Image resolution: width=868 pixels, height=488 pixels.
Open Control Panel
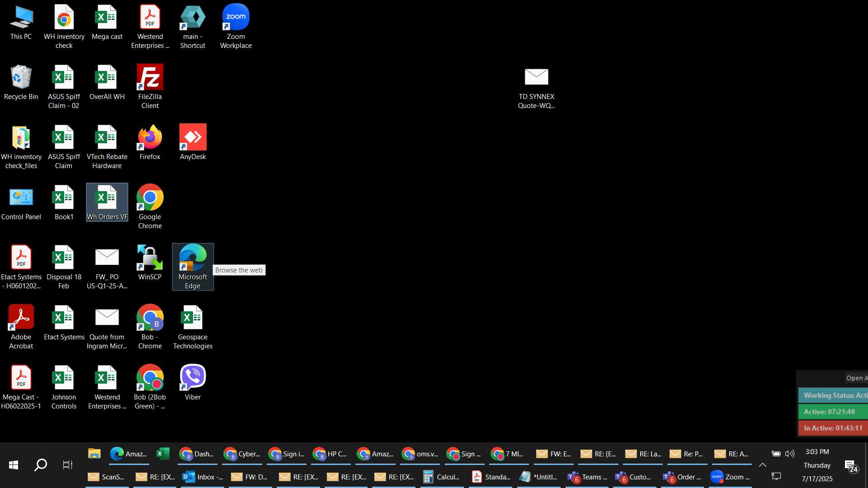click(21, 203)
